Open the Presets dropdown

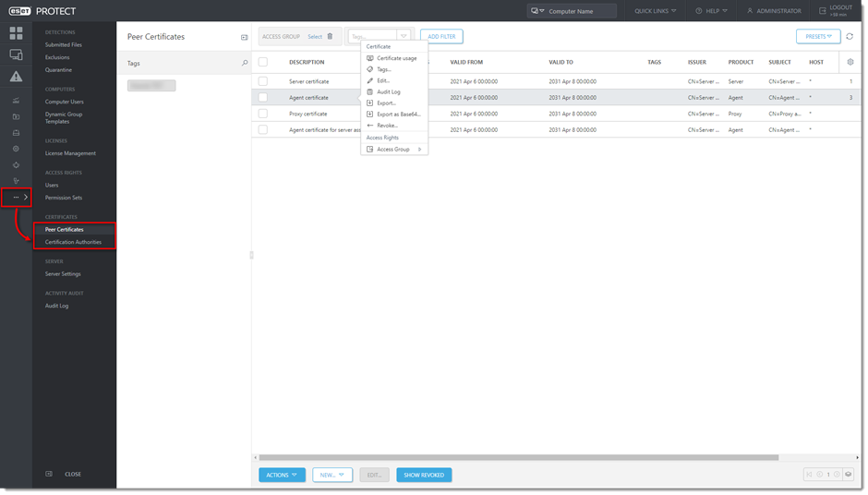[818, 37]
